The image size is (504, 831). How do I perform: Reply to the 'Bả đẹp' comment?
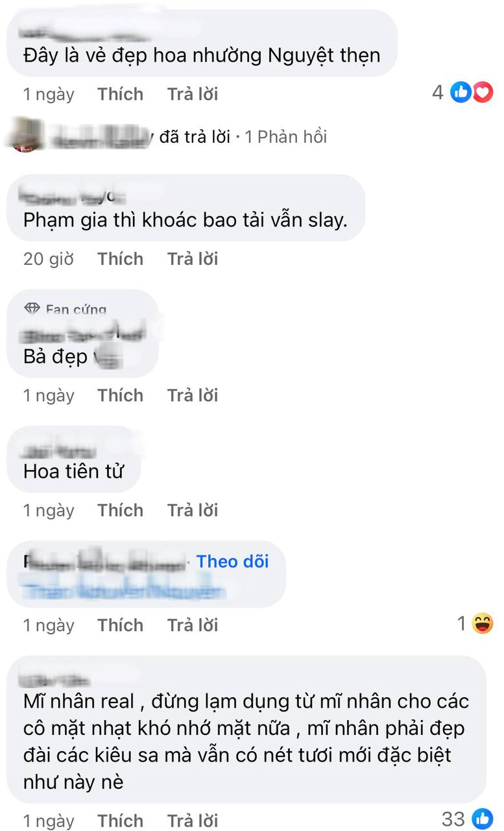click(193, 395)
